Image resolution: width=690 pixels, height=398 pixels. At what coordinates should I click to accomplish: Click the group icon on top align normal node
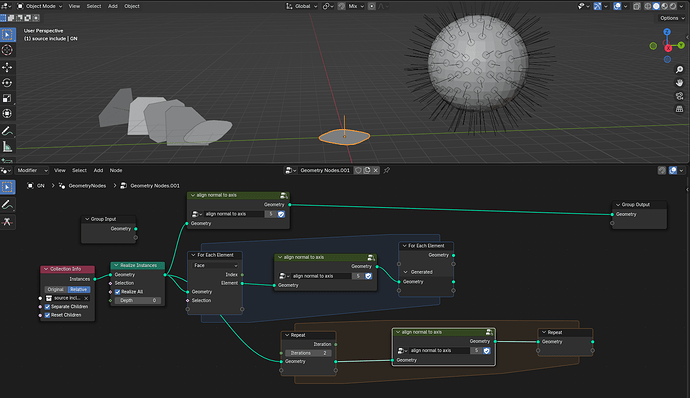coord(284,195)
